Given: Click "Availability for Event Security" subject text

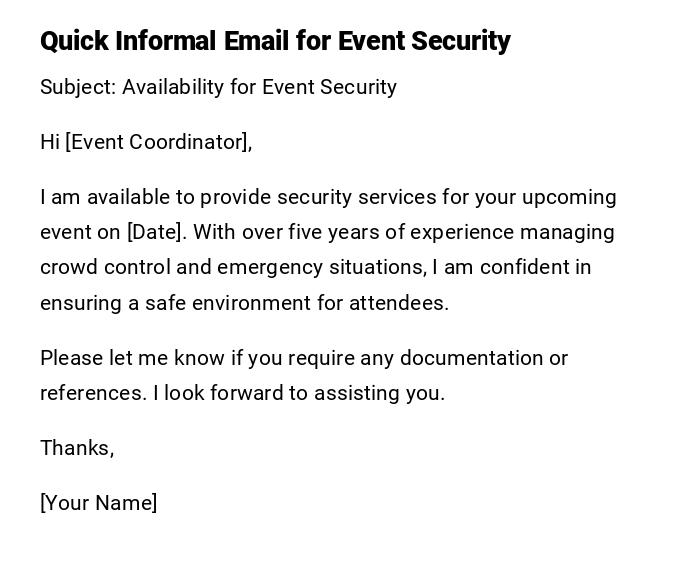Looking at the screenshot, I should coord(259,87).
